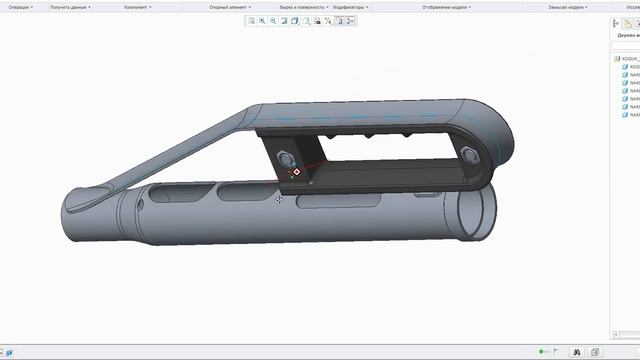Click the View Manager icon
The image size is (640, 360).
coord(317,21)
